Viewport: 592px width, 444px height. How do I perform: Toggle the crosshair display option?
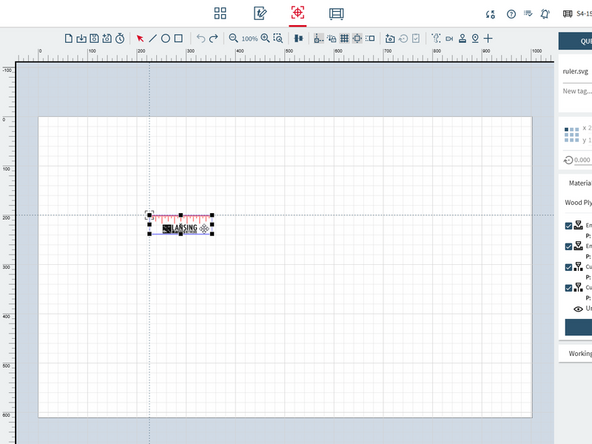[x=357, y=38]
